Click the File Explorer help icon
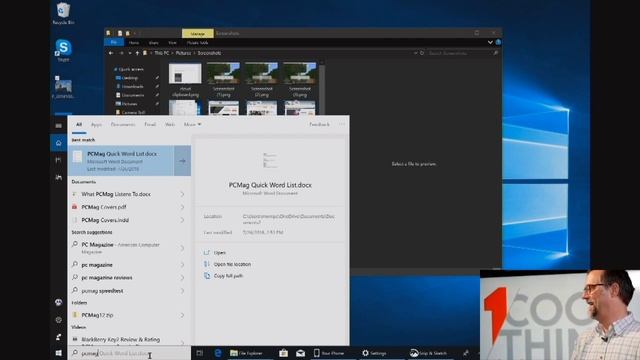 (x=498, y=42)
